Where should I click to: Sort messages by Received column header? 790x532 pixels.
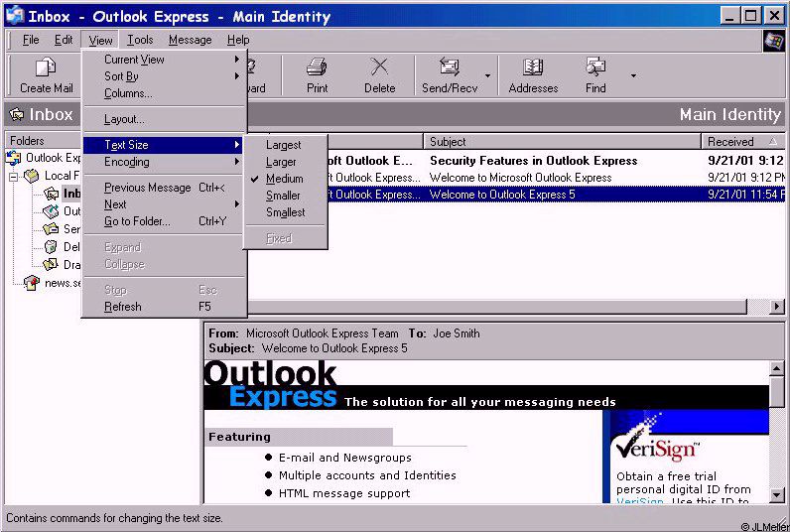point(742,142)
